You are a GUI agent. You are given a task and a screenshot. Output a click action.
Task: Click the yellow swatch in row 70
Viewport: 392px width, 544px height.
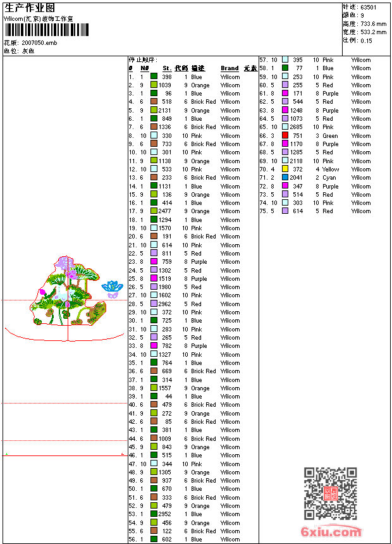click(285, 169)
